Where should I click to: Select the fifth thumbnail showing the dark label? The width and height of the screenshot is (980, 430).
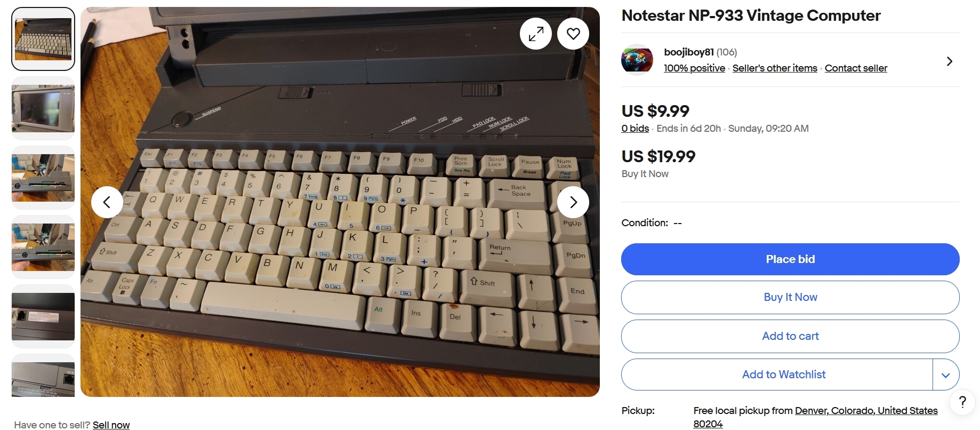click(x=43, y=316)
